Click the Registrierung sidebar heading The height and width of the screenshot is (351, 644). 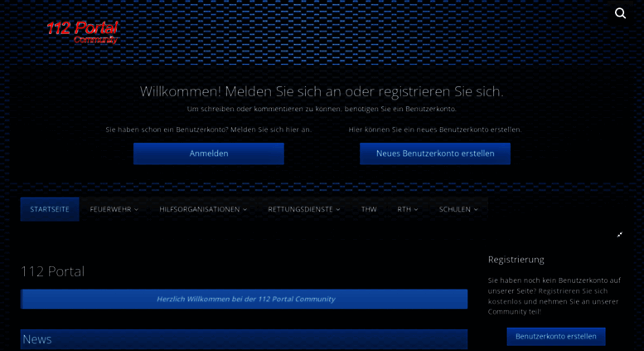point(516,260)
